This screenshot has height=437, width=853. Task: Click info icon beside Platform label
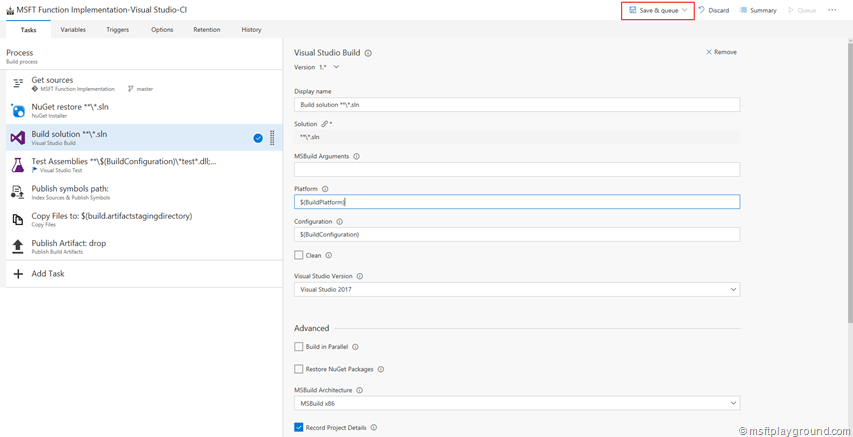tap(325, 189)
